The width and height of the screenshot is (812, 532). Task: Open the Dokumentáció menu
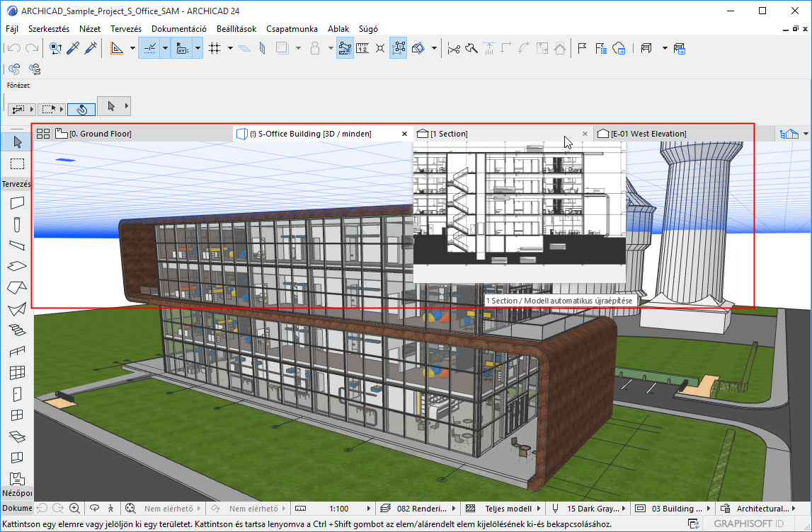(178, 29)
